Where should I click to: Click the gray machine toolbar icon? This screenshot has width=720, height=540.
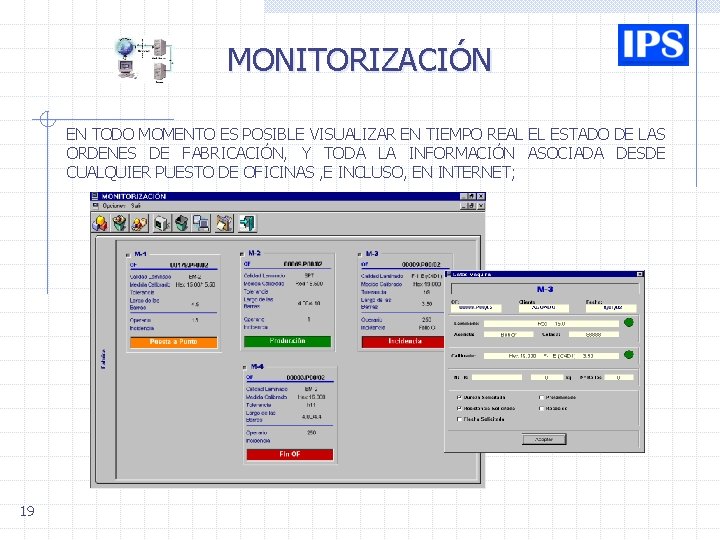(162, 224)
